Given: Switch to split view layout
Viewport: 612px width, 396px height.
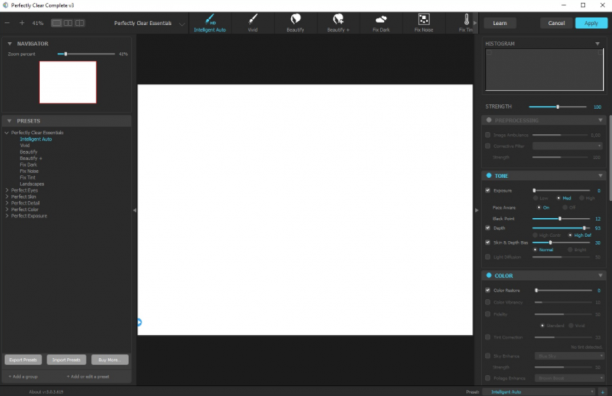Looking at the screenshot, I should click(x=68, y=23).
